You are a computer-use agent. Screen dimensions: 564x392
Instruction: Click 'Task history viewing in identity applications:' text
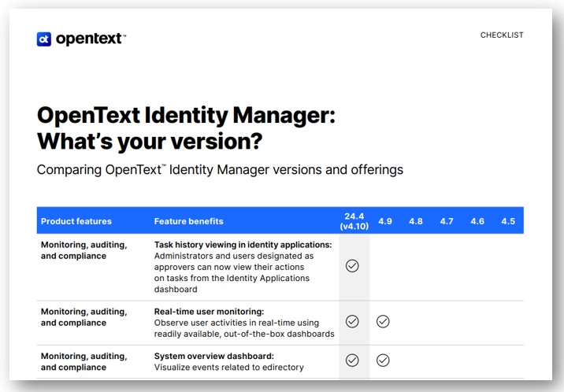click(x=243, y=245)
